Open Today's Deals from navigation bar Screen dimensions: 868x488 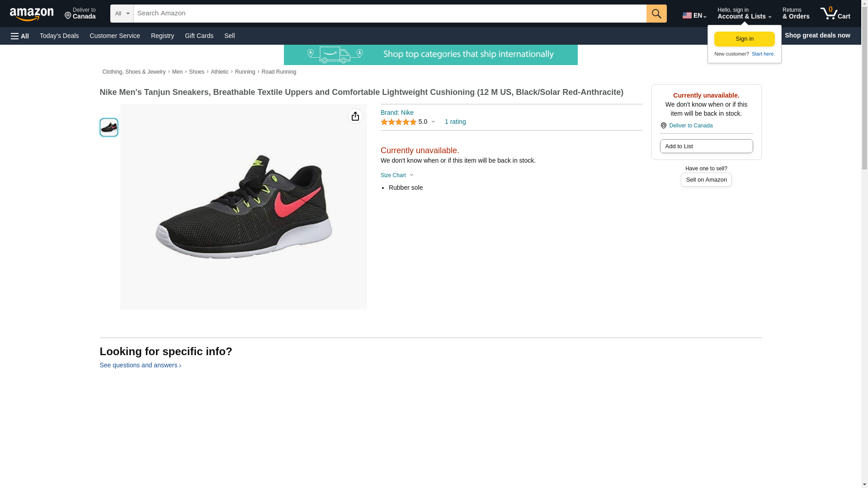[59, 36]
